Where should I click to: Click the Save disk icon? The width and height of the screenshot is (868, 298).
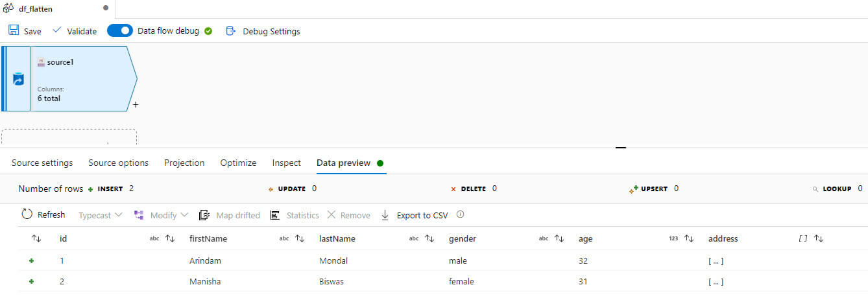click(14, 30)
